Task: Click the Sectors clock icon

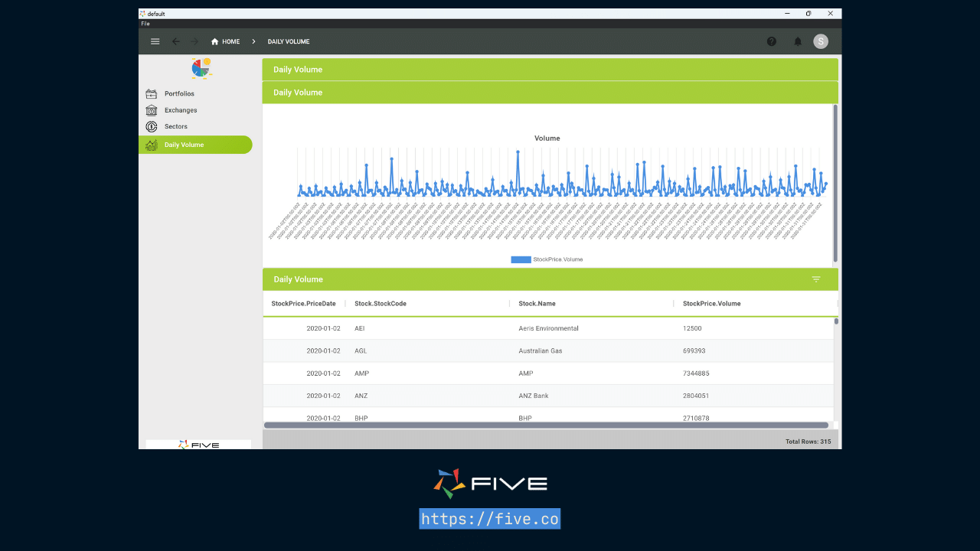Action: coord(152,126)
